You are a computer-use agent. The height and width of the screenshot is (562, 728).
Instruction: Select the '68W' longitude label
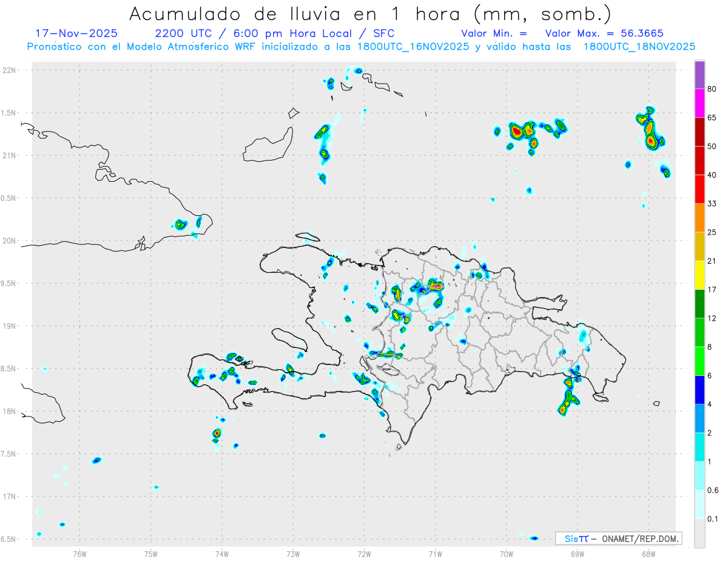click(649, 554)
